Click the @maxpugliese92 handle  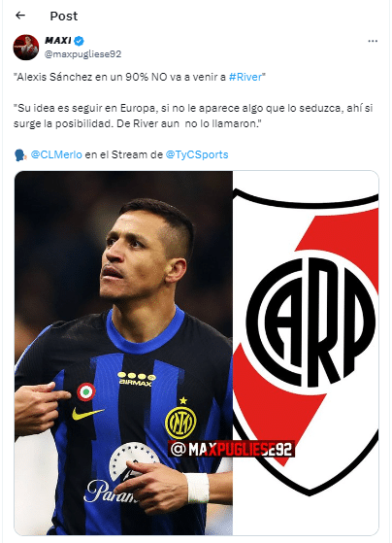[83, 54]
